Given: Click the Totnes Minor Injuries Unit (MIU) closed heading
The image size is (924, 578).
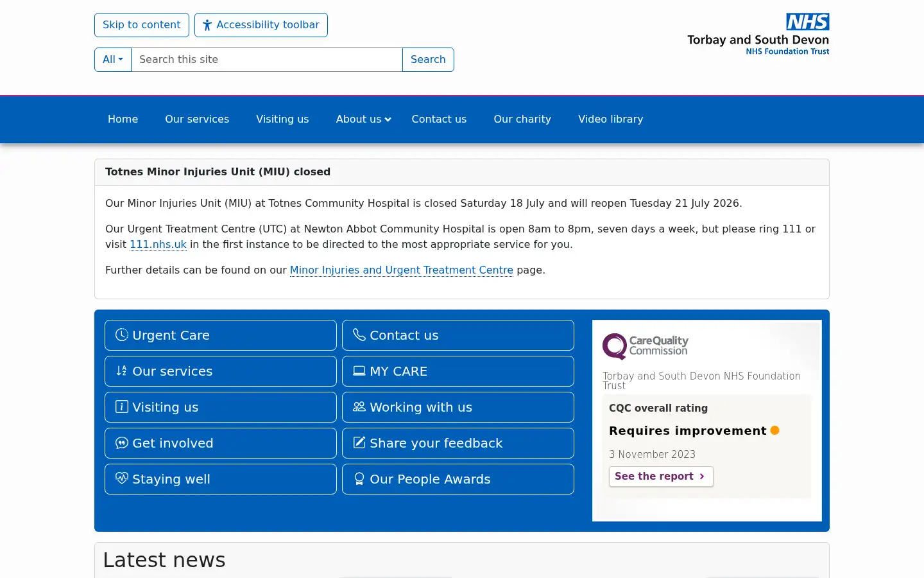Looking at the screenshot, I should point(218,172).
